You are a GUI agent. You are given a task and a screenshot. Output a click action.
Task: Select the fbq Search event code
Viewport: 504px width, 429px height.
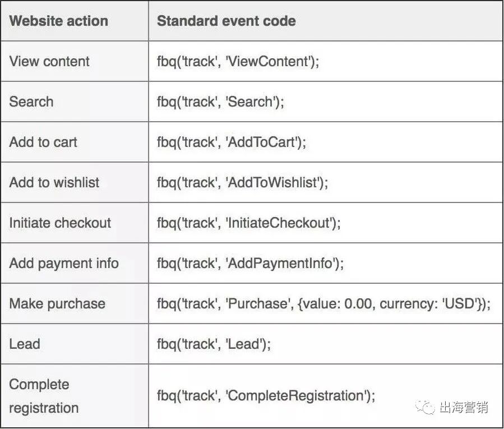pyautogui.click(x=220, y=102)
